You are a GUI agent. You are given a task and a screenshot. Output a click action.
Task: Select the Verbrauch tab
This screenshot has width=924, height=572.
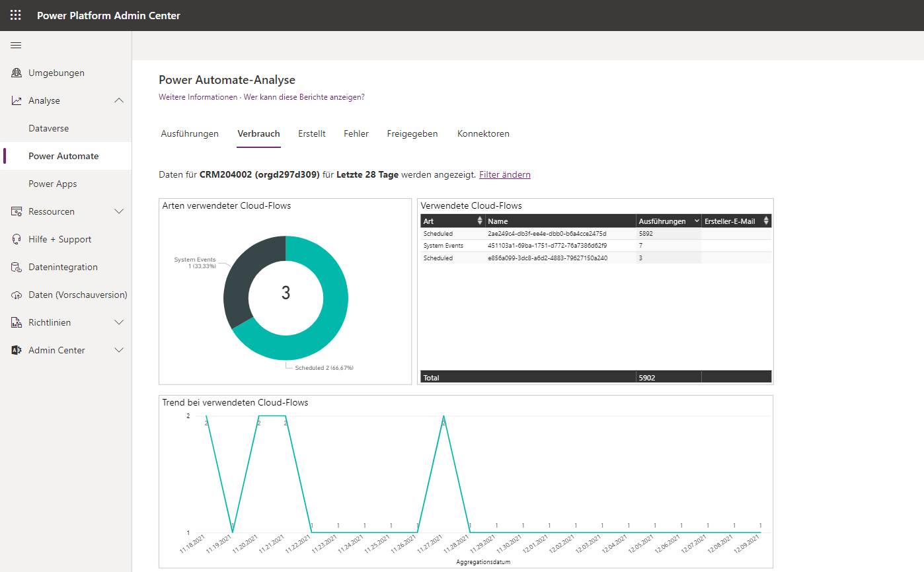click(x=258, y=133)
